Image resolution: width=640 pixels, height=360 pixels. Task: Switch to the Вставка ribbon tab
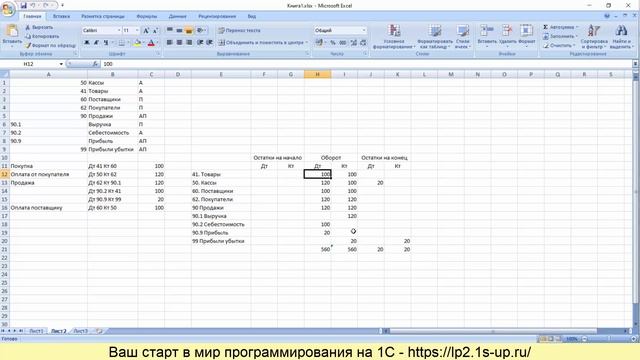click(x=61, y=16)
